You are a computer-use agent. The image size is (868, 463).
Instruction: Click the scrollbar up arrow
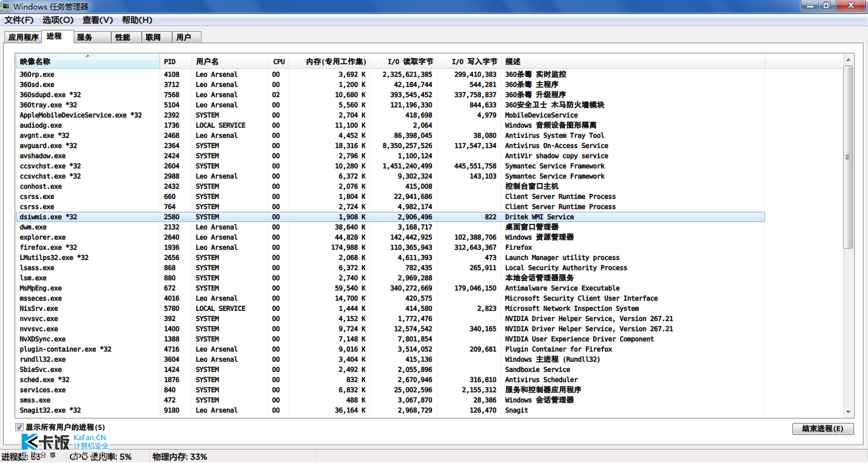click(848, 60)
